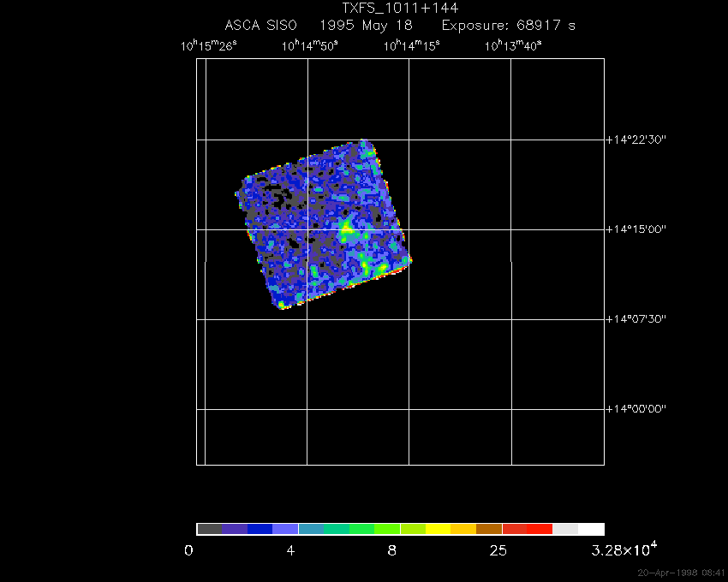This screenshot has height=582, width=728.
Task: Choose the brown colorbar segment
Action: [x=489, y=529]
